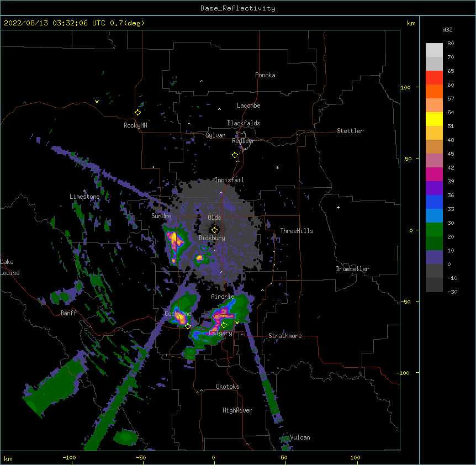Click the HighRiver city label
This screenshot has height=465, width=476.
click(x=237, y=410)
